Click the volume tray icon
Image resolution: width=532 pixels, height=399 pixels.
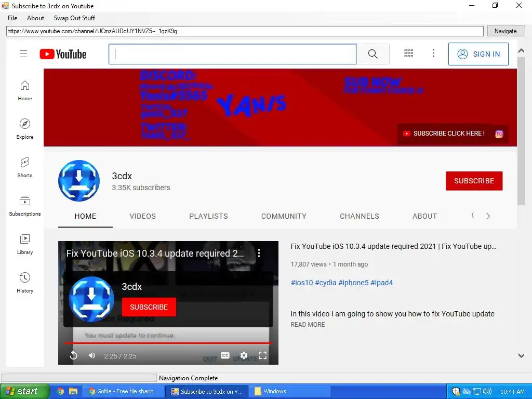(x=487, y=391)
